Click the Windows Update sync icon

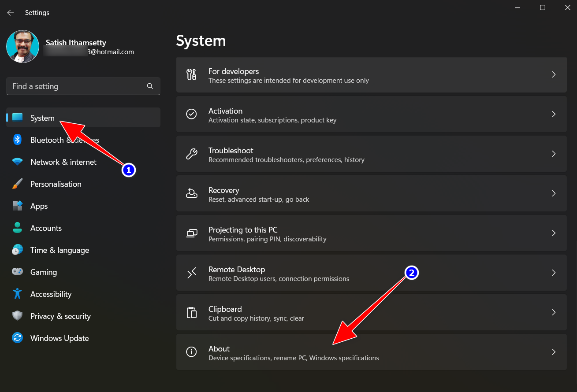[x=17, y=338]
